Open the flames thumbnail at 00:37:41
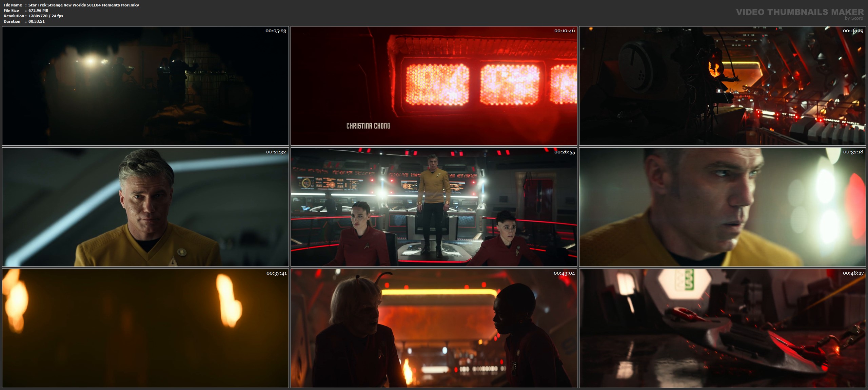The width and height of the screenshot is (868, 390). [145, 328]
